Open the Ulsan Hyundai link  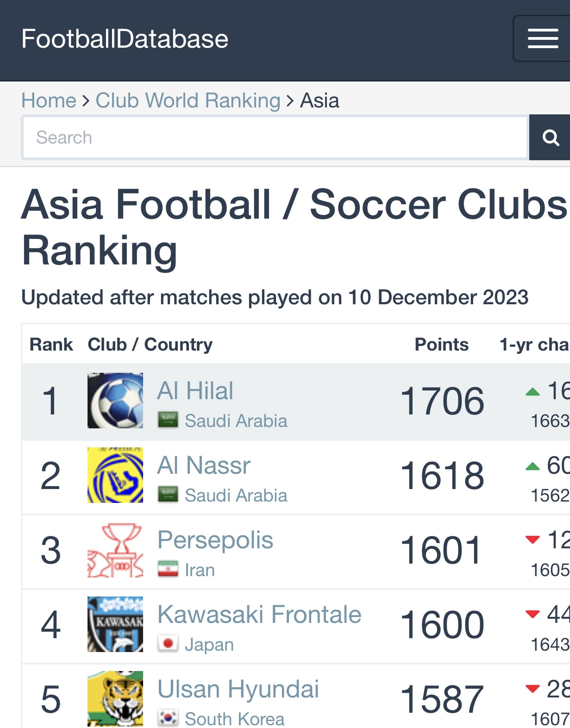pos(238,689)
